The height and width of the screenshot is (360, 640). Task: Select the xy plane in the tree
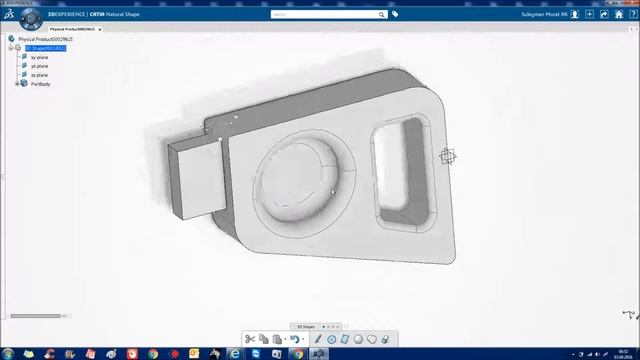39,58
